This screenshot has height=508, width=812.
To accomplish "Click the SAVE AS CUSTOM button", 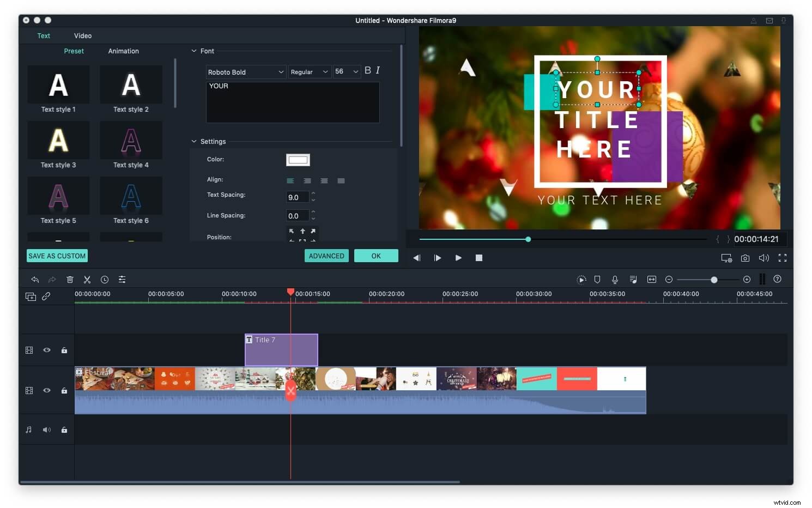I will [57, 256].
